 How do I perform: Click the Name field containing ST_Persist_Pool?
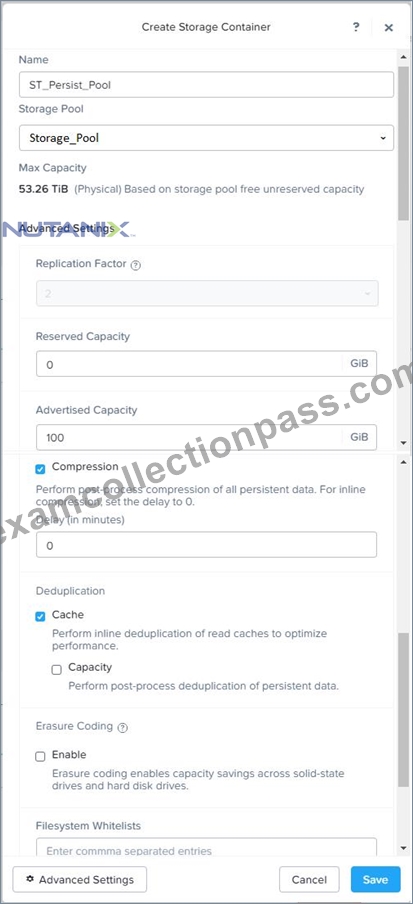coord(206,85)
